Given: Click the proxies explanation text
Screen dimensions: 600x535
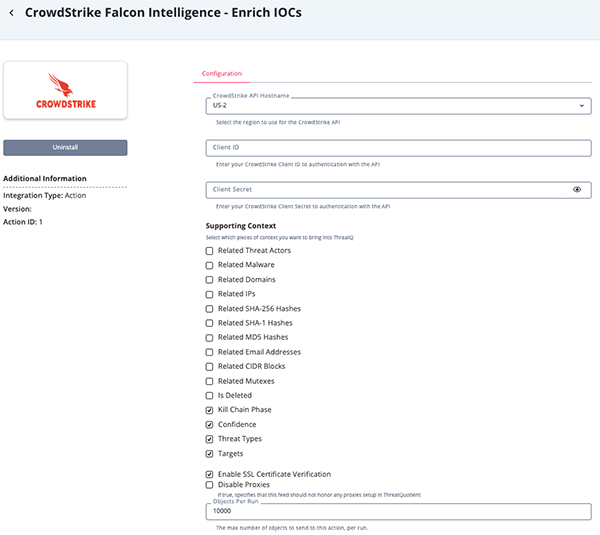Looking at the screenshot, I should pos(319,495).
